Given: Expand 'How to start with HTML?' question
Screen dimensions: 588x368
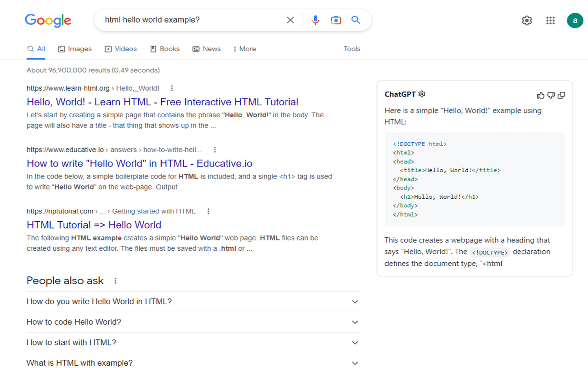Looking at the screenshot, I should point(194,343).
